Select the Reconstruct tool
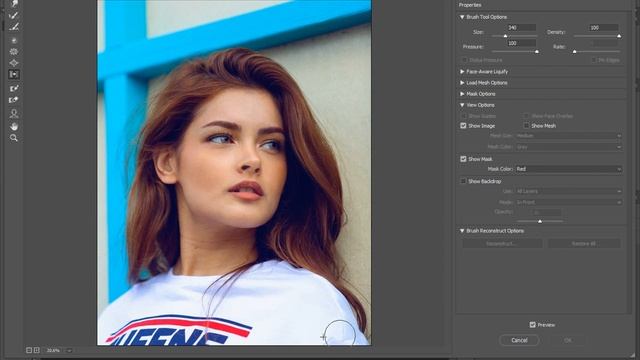Image resolution: width=640 pixels, height=360 pixels. (x=13, y=16)
